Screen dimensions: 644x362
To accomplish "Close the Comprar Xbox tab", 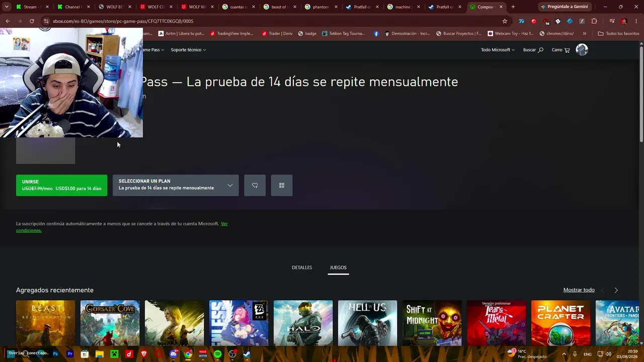I will [x=501, y=7].
